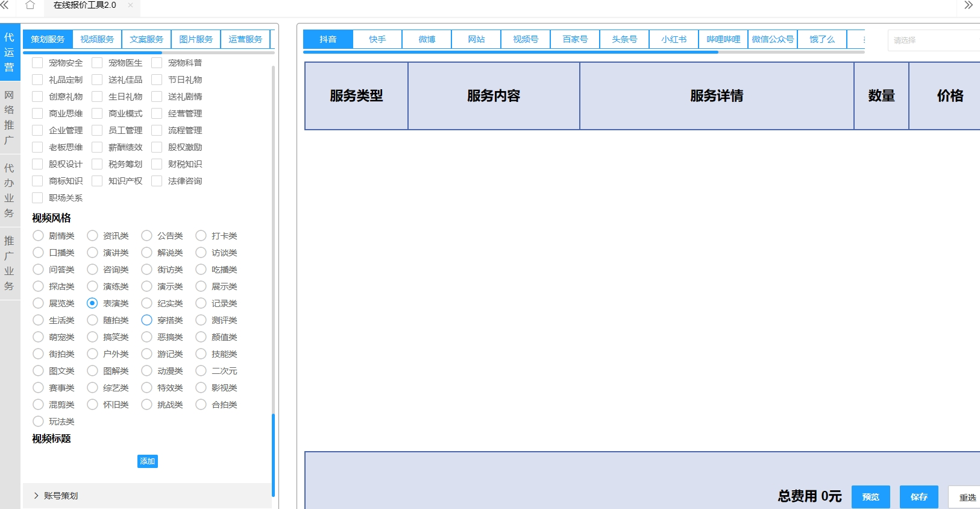Switch to the 视频服务 tab
This screenshot has width=980, height=509.
click(x=97, y=39)
